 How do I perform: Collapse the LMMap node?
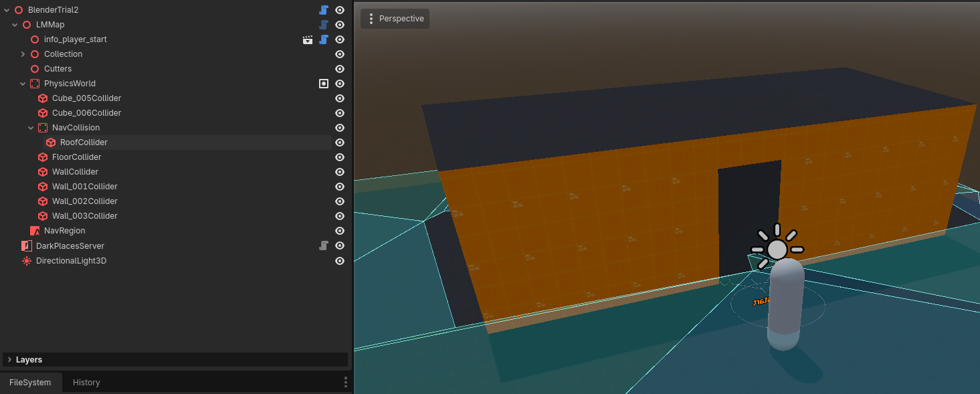[x=15, y=25]
